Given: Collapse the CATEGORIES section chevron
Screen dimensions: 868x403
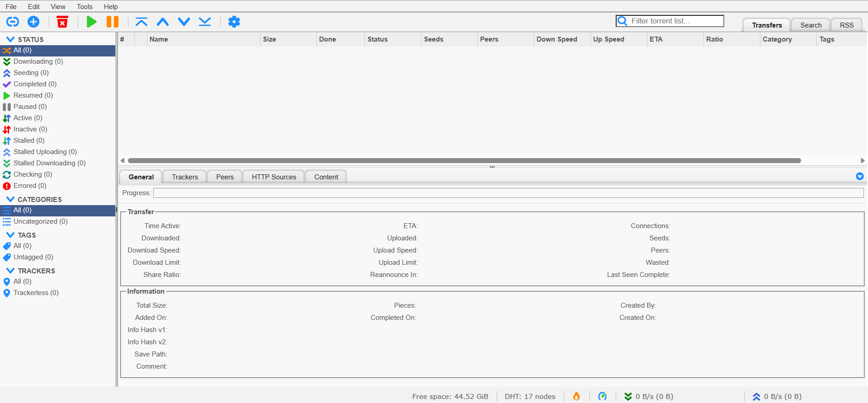Looking at the screenshot, I should click(10, 199).
